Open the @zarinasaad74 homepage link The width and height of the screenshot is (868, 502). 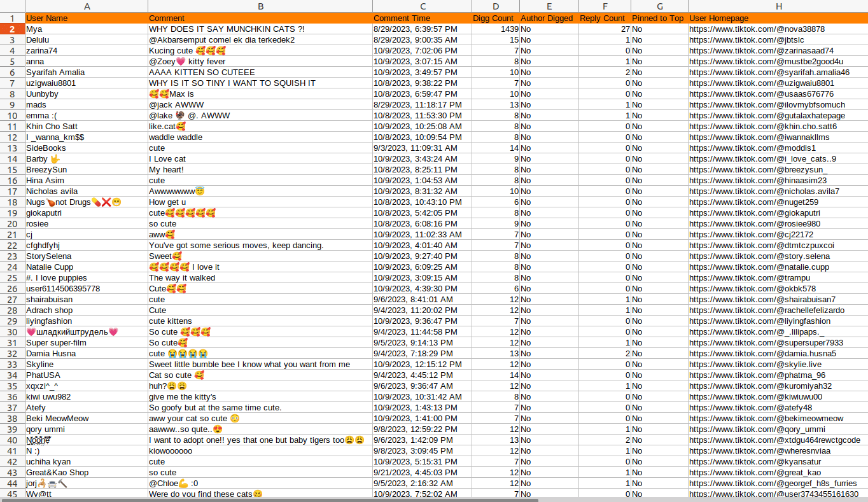coord(761,51)
